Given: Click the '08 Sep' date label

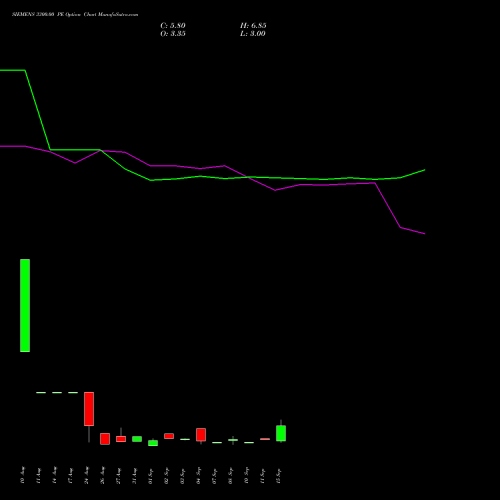Looking at the screenshot, I should tap(230, 476).
